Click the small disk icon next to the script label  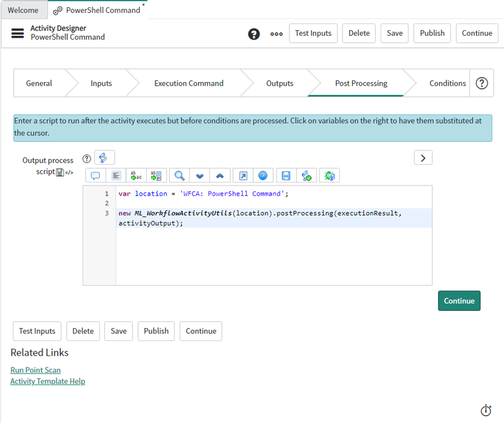[x=60, y=173]
